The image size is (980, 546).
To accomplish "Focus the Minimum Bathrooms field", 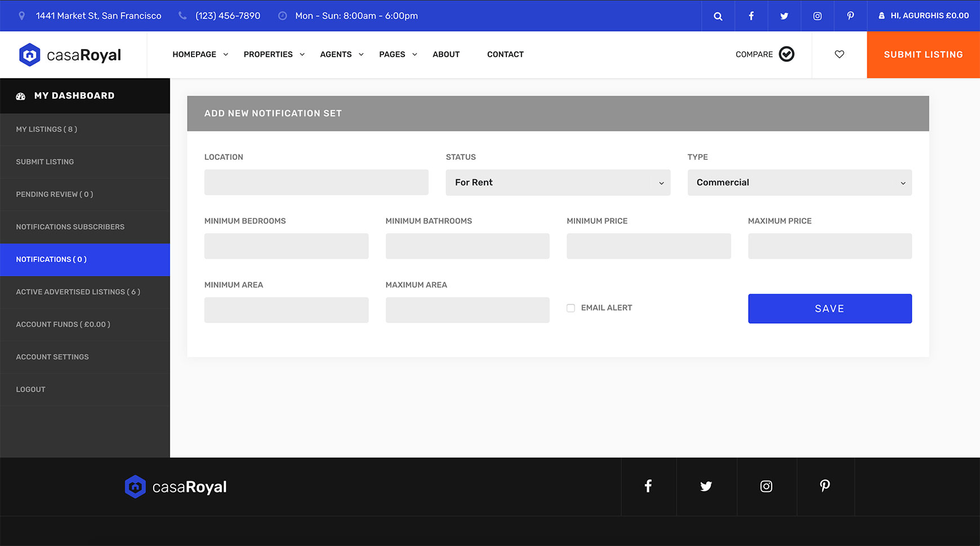I will point(467,246).
